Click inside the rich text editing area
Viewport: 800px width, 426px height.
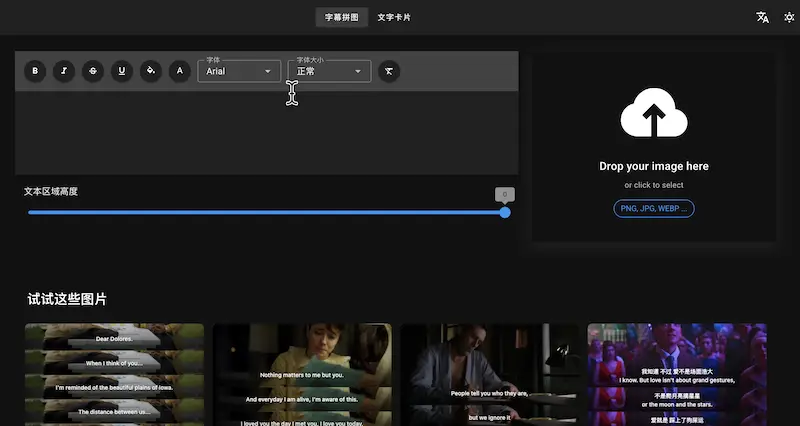tap(266, 133)
